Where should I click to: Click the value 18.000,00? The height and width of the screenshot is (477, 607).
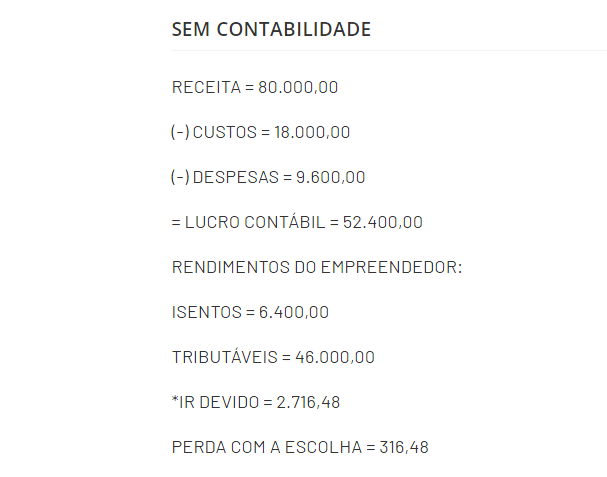312,132
